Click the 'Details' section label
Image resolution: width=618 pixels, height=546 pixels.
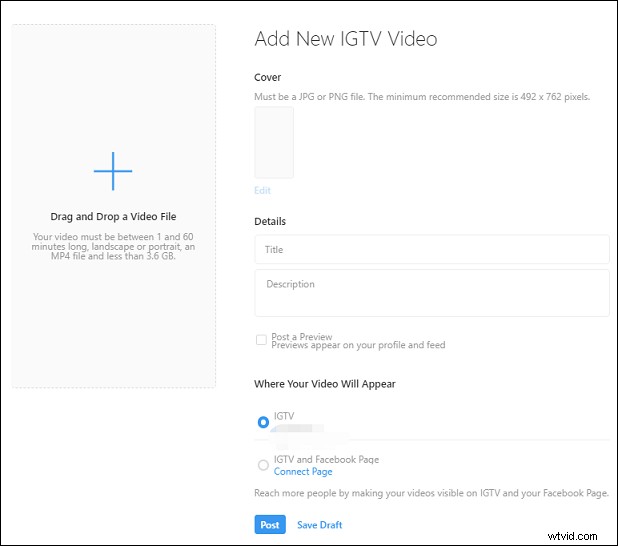270,221
